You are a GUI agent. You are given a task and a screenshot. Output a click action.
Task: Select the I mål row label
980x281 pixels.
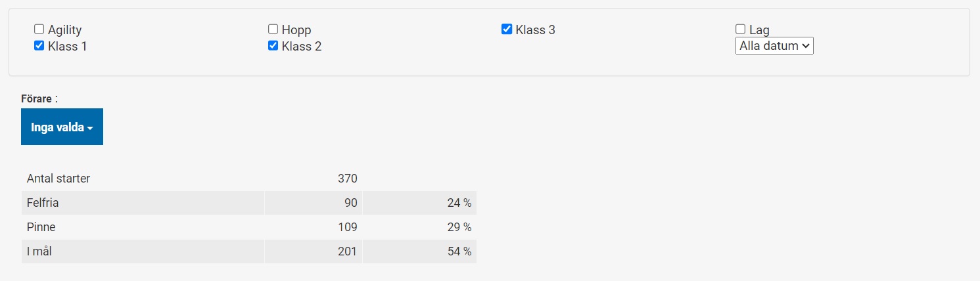[x=39, y=251]
